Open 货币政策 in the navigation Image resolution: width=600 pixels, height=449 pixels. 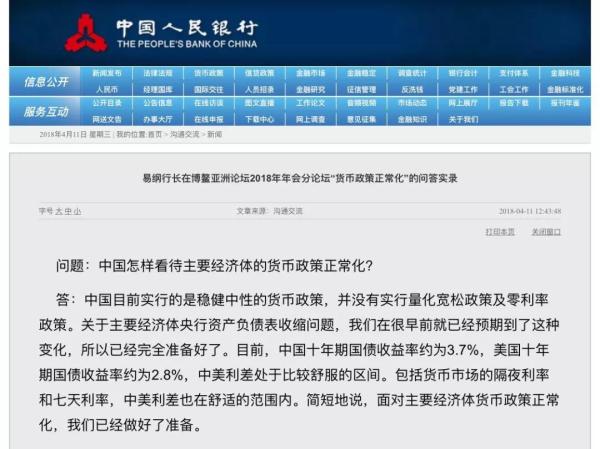coord(209,73)
